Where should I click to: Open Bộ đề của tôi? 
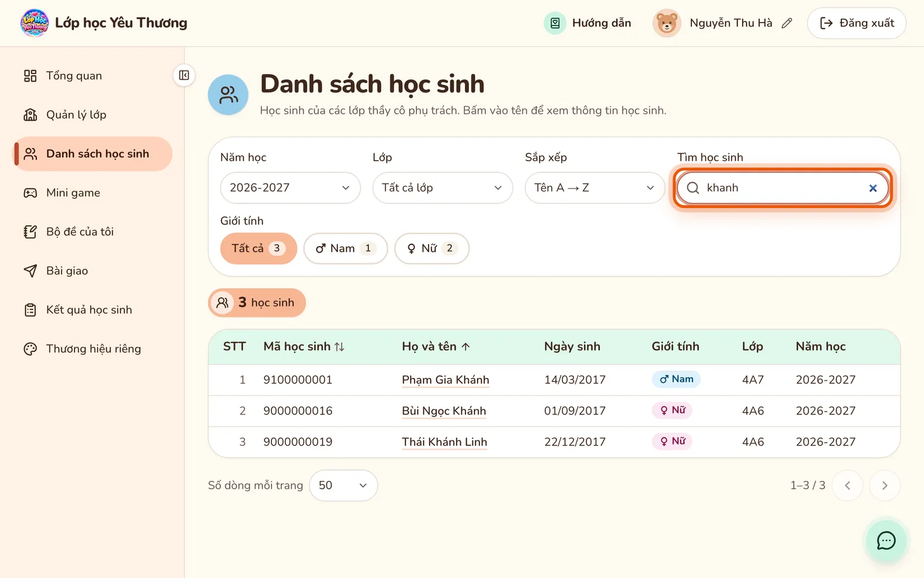click(94, 232)
